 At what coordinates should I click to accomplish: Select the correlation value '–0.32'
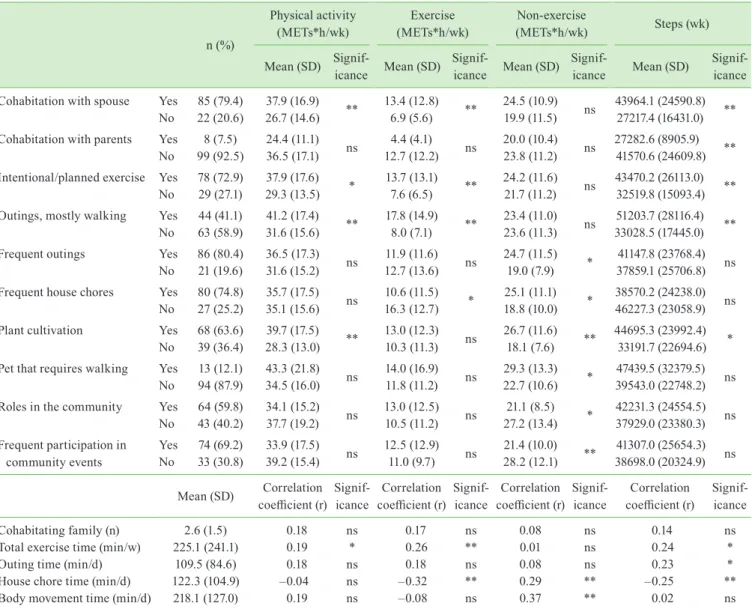(x=412, y=582)
